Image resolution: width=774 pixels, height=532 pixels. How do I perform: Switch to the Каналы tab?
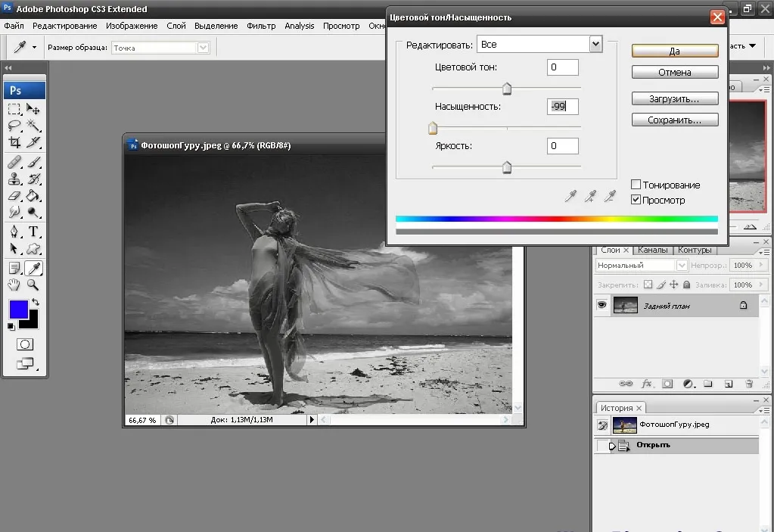[x=652, y=250]
